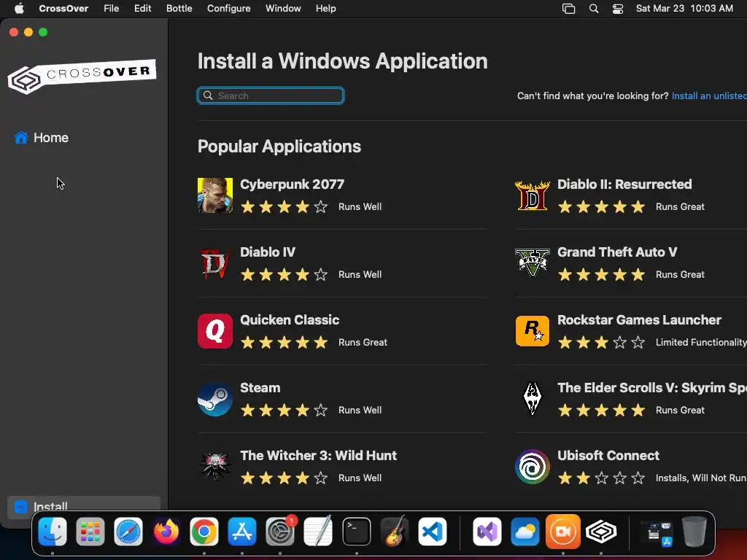
Task: Click the 'Limited Functionality' rating text
Action: tap(701, 343)
